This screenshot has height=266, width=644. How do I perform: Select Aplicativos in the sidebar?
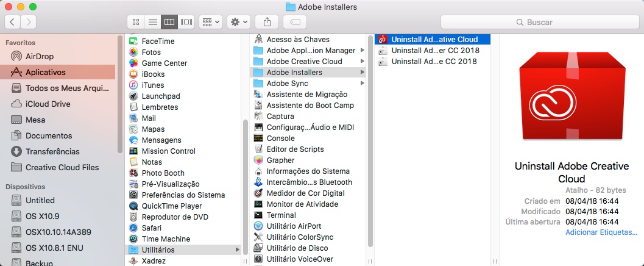click(x=57, y=72)
